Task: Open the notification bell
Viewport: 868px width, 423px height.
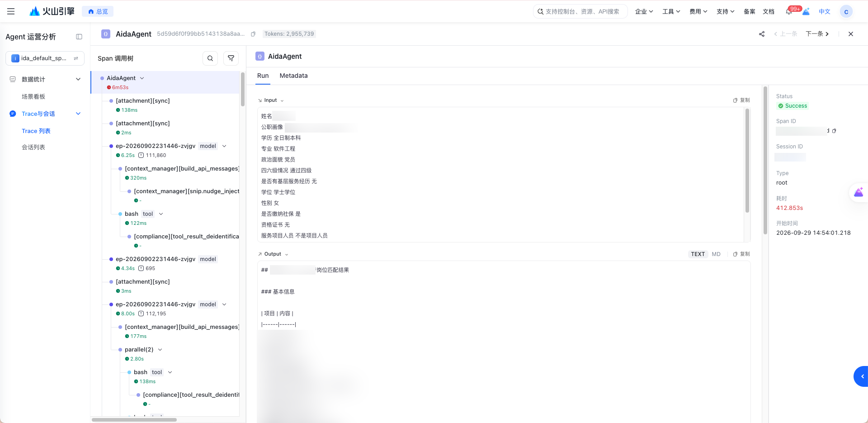Action: click(789, 11)
